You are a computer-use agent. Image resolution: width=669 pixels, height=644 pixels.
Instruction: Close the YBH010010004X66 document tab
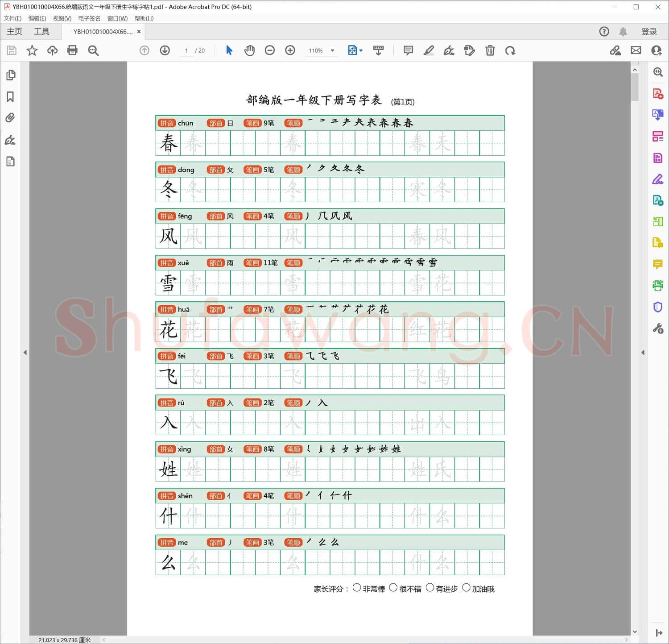click(139, 32)
